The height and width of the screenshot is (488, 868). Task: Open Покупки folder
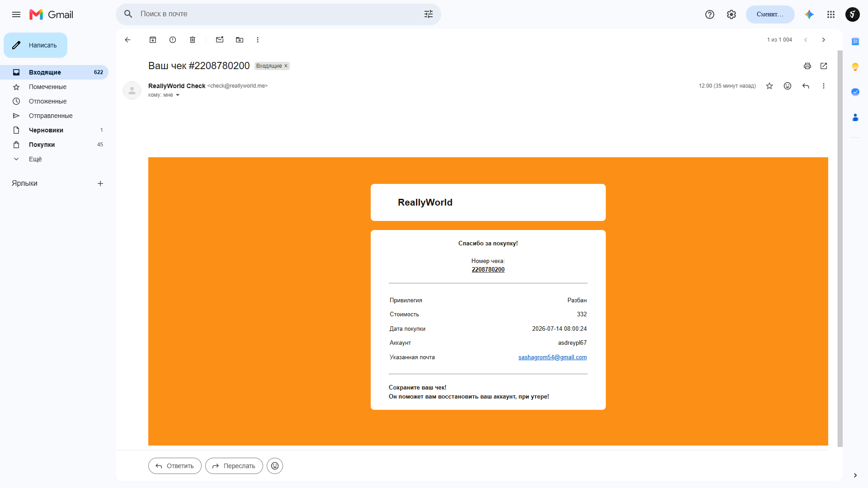(x=54, y=145)
